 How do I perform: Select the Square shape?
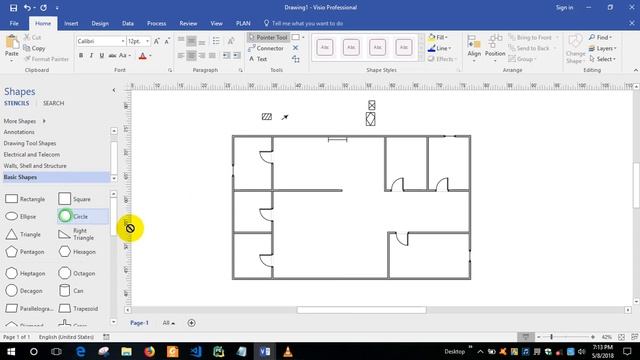(x=74, y=199)
